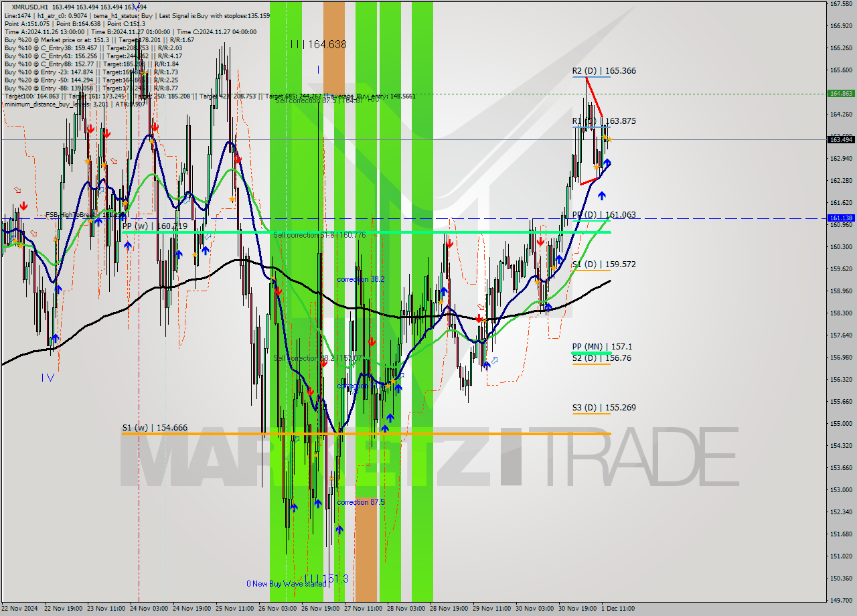Click the 'I I I 164.638' wave label
Image resolution: width=857 pixels, height=616 pixels.
click(319, 45)
